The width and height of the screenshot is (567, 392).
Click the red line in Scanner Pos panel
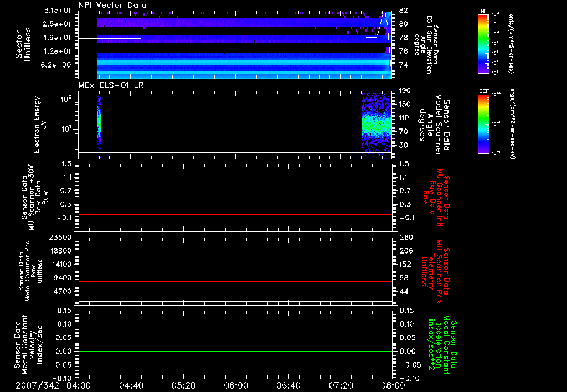coord(235,281)
